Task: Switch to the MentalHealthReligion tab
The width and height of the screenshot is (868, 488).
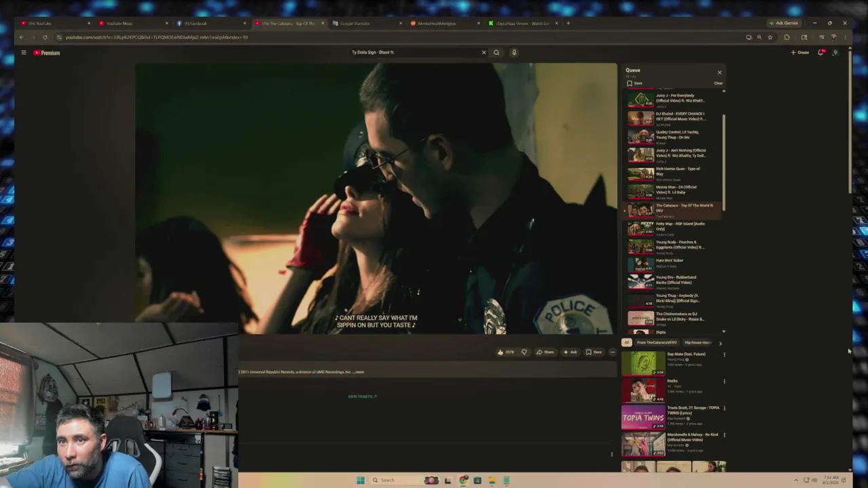Action: (445, 23)
